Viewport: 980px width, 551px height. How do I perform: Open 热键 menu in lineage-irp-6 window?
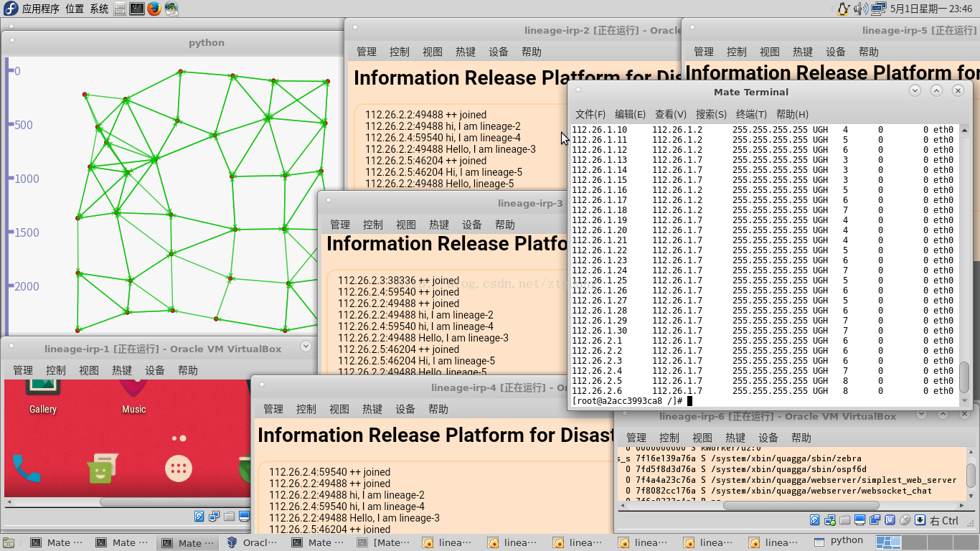coord(735,438)
